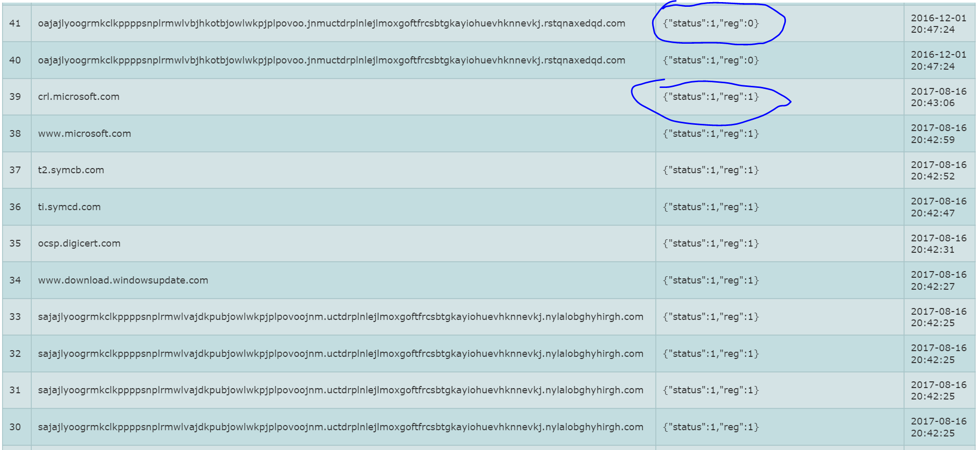Click timestamp 2017-08-16 20:43:06
This screenshot has height=450, width=980.
pos(938,97)
